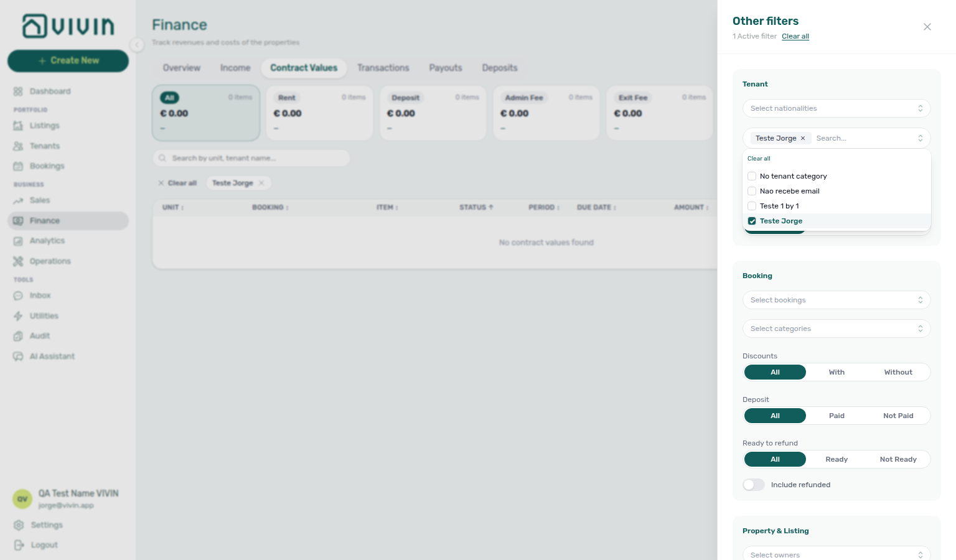The height and width of the screenshot is (560, 956).
Task: Switch to the Income tab
Action: (x=235, y=68)
